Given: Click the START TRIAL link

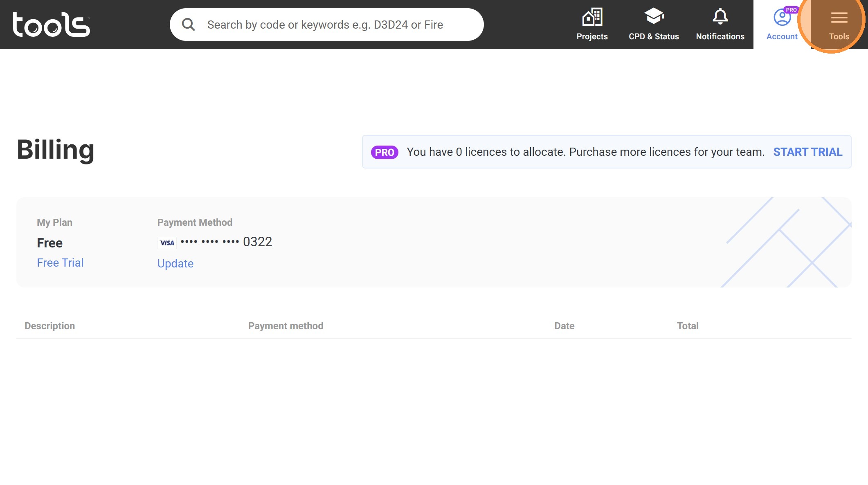Looking at the screenshot, I should pos(807,152).
